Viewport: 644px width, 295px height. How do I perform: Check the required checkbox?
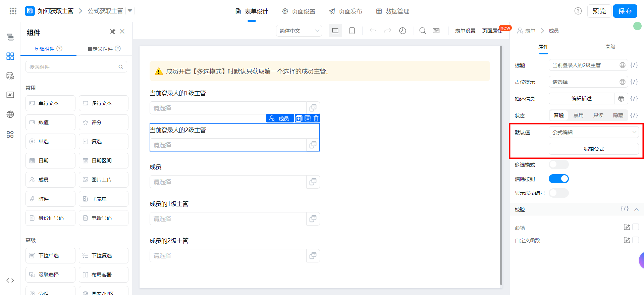(x=636, y=227)
